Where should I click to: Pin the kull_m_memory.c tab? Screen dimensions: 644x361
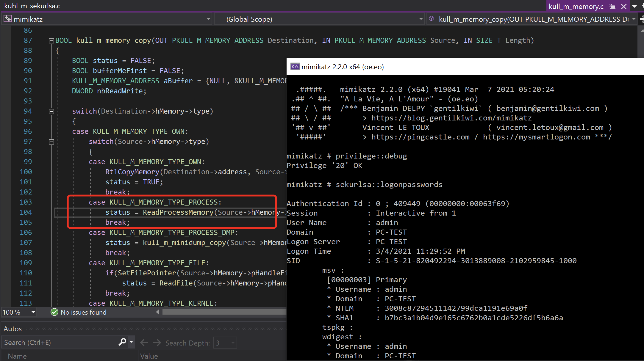click(x=612, y=7)
